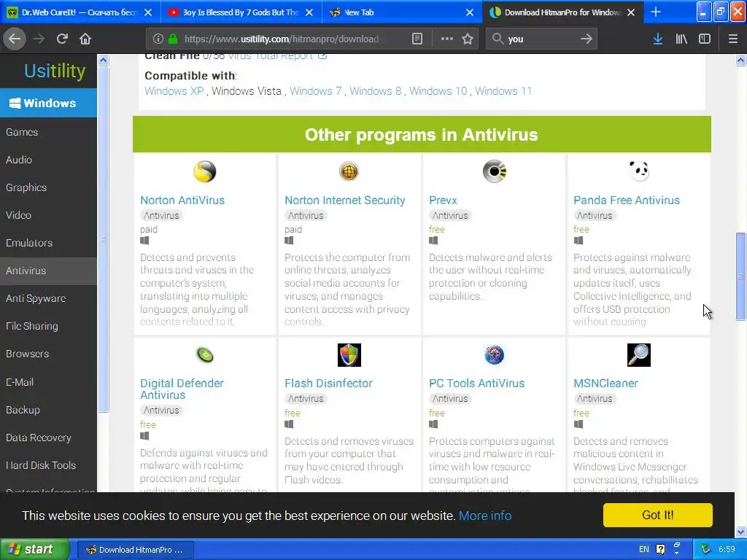Viewport: 747px width, 560px height.
Task: Reload the page with the refresh icon
Action: (62, 39)
